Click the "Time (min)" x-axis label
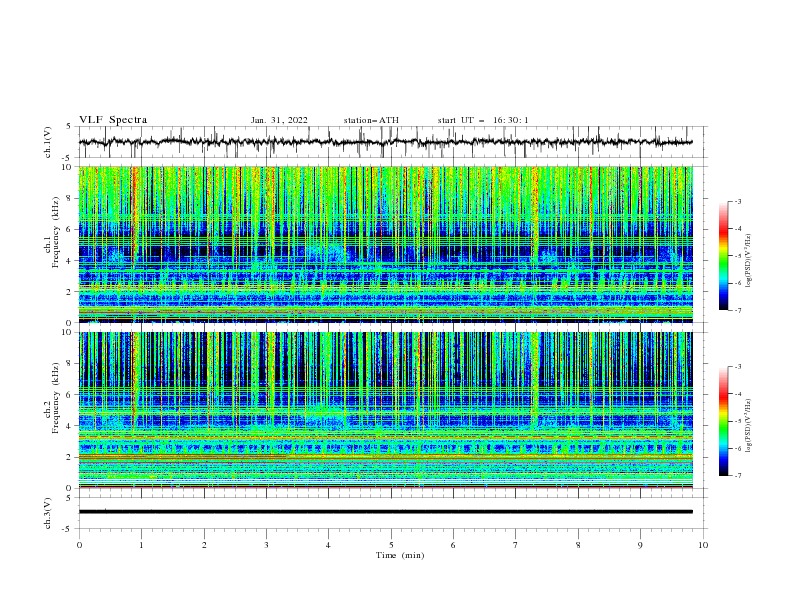The width and height of the screenshot is (792, 612). pyautogui.click(x=400, y=555)
